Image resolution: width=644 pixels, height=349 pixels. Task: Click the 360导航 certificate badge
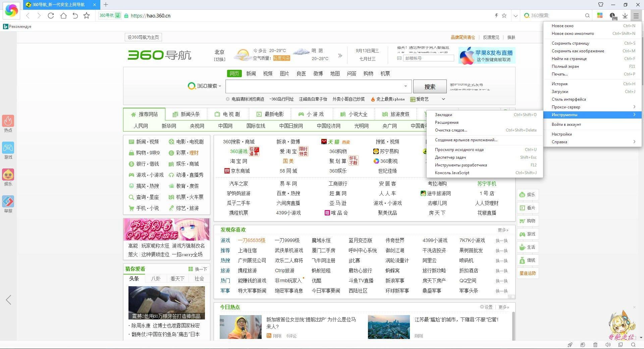[x=110, y=15]
